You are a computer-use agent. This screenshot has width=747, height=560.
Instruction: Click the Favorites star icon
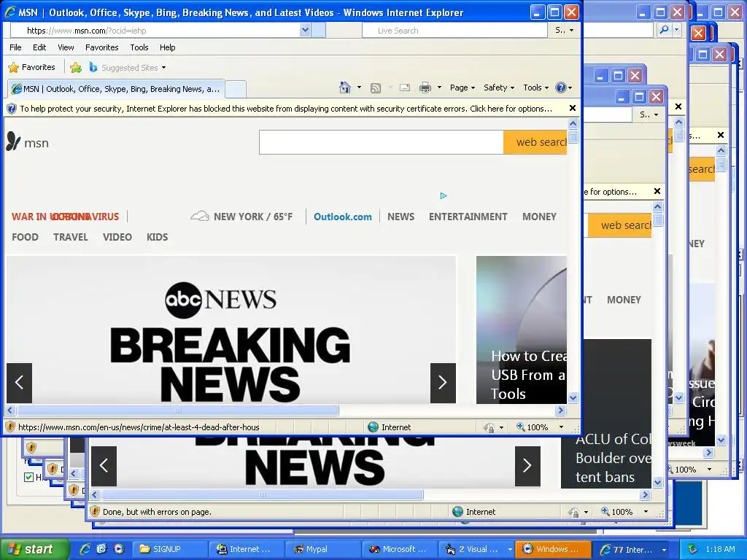point(13,68)
